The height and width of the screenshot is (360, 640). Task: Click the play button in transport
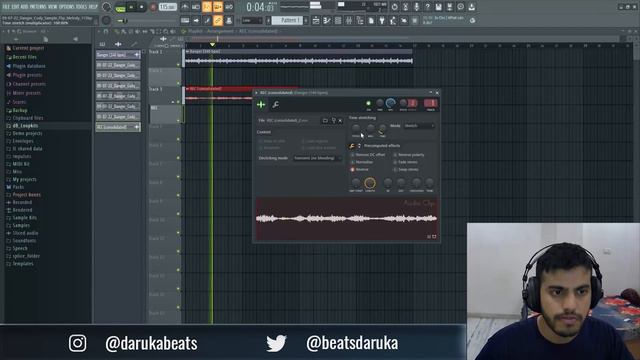click(131, 7)
